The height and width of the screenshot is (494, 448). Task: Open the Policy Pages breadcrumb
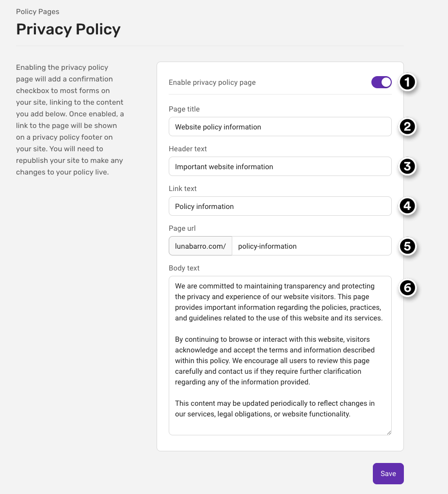tap(37, 12)
